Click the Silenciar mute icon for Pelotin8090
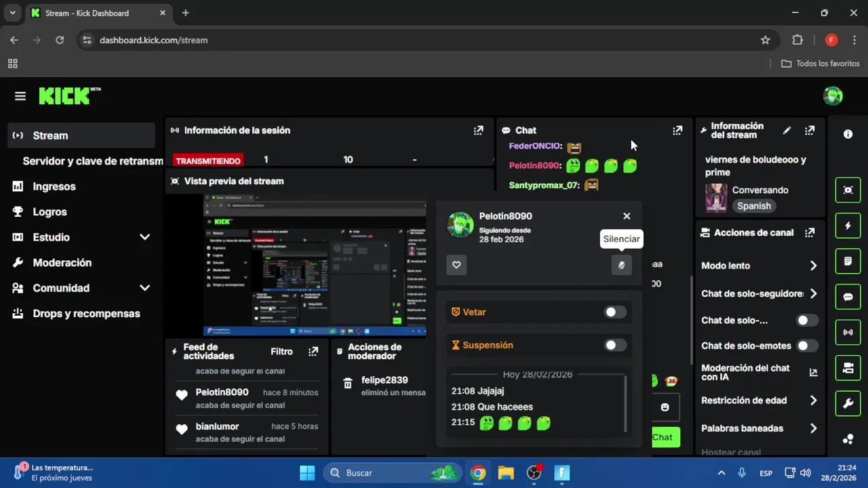 621,265
